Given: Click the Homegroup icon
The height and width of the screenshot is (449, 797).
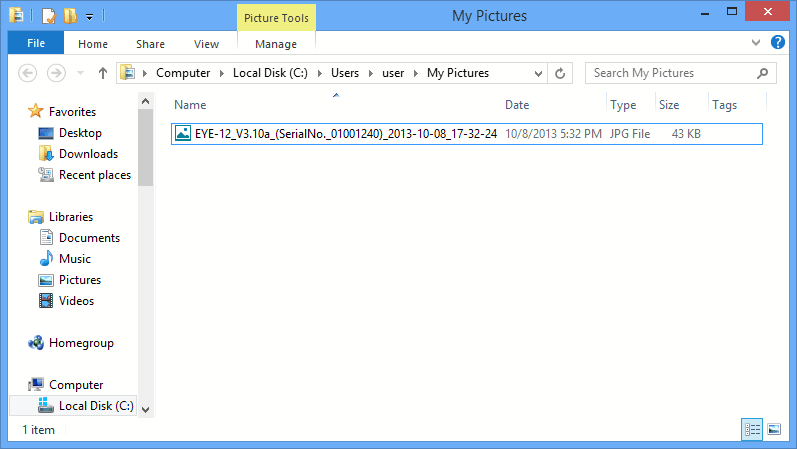Looking at the screenshot, I should [36, 343].
